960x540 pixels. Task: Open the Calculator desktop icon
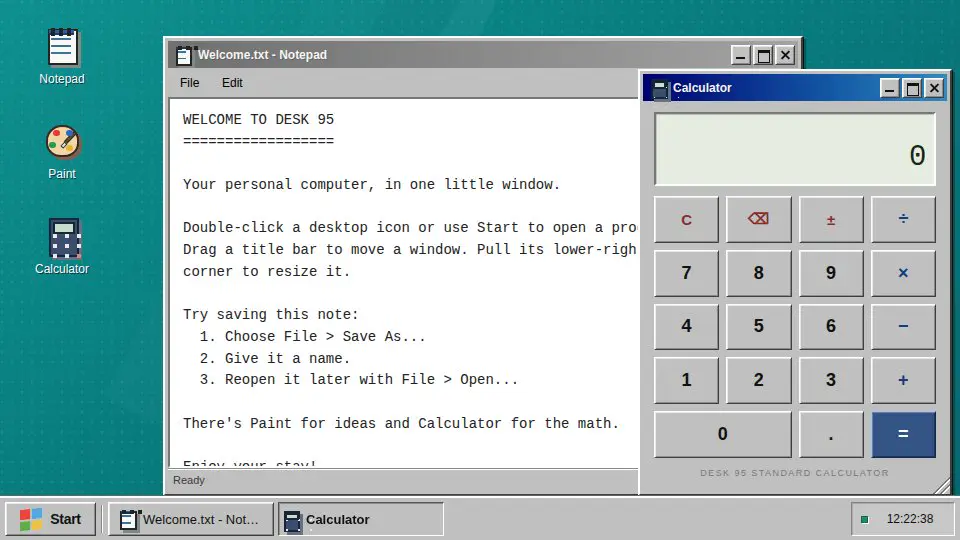click(x=62, y=247)
